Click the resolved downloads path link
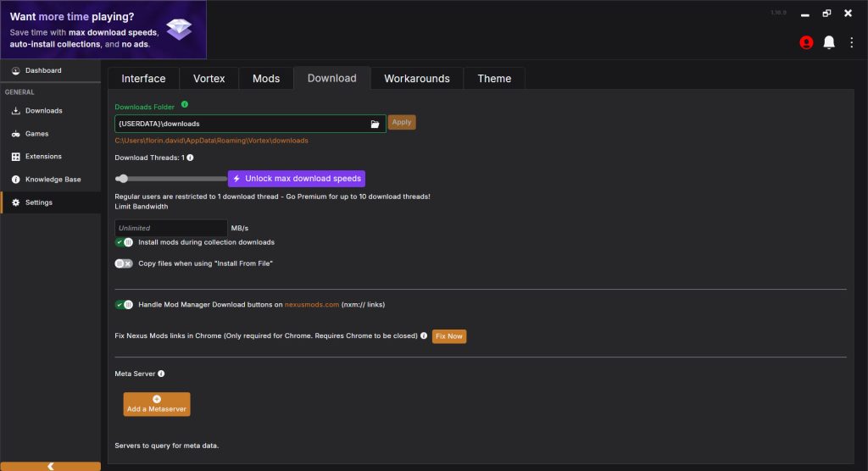This screenshot has height=471, width=868. coord(211,141)
